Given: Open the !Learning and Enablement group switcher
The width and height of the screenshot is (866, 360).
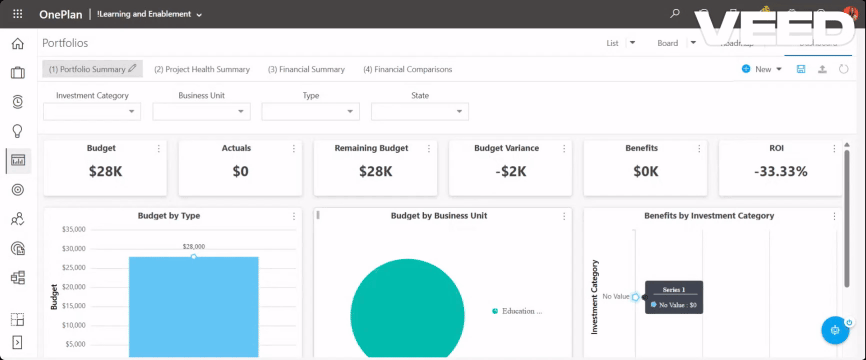Looking at the screenshot, I should (149, 14).
